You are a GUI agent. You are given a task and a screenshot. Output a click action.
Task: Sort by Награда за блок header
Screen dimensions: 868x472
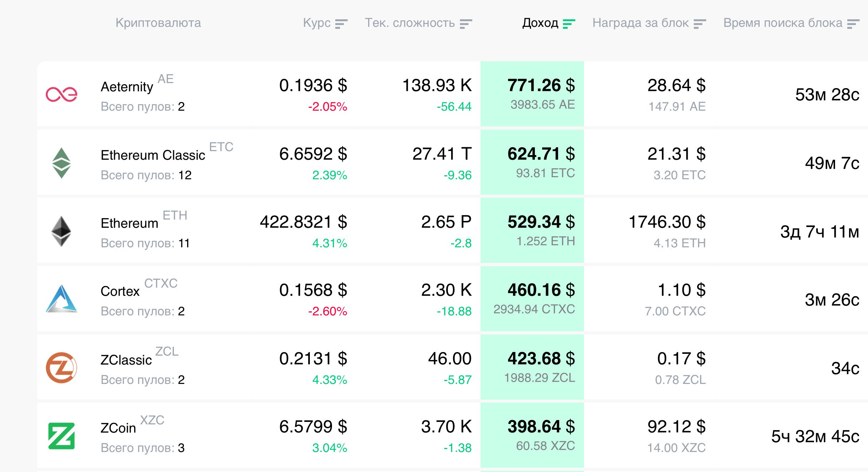pos(640,23)
